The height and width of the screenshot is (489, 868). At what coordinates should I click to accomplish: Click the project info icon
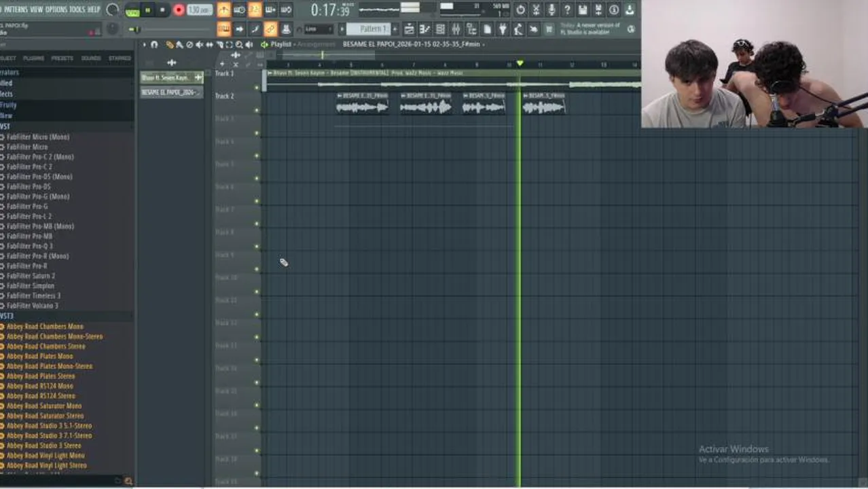(x=614, y=10)
